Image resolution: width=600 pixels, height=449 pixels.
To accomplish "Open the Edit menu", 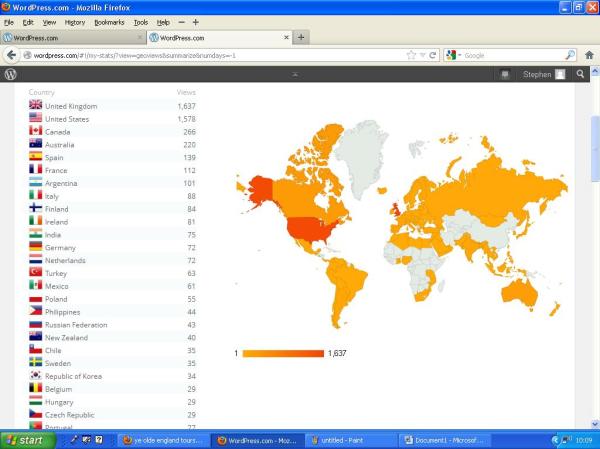I will point(28,23).
